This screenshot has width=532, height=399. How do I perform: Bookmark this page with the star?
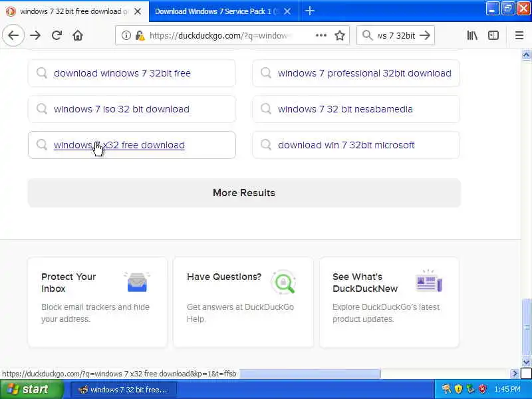[340, 35]
